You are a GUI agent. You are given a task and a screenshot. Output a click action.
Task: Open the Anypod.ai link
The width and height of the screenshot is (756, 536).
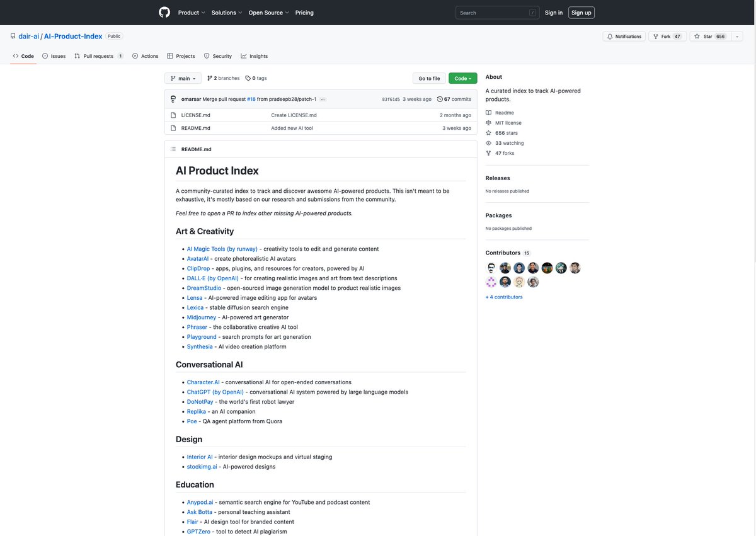click(x=200, y=503)
